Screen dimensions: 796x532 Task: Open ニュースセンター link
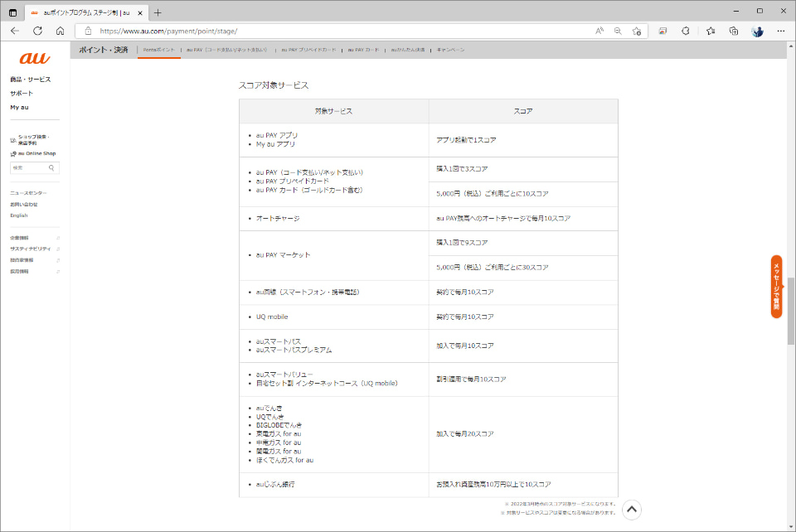tap(28, 193)
